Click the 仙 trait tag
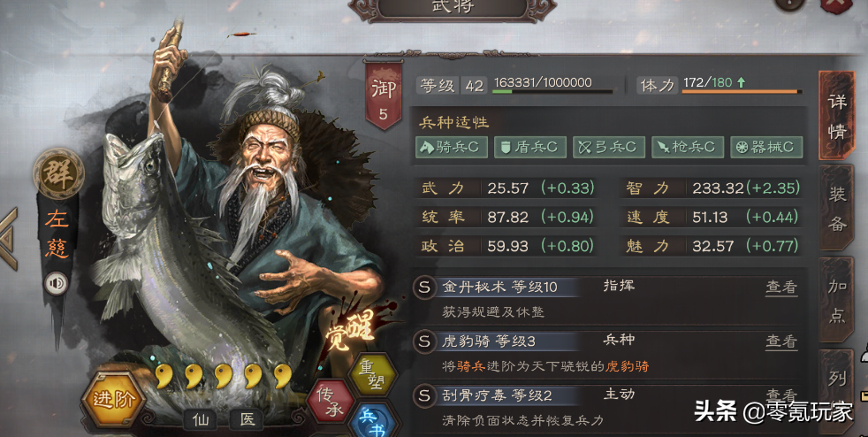 pyautogui.click(x=202, y=419)
